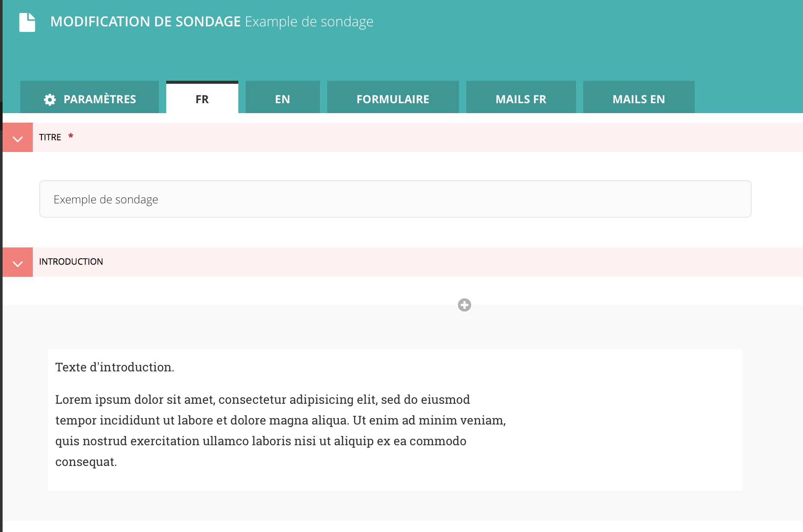Click the gear icon beside Paramètres
The image size is (803, 532).
[x=50, y=100]
